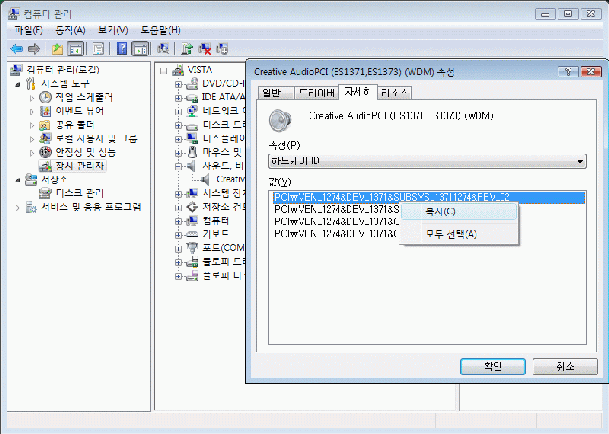
Task: Click the Shared Folders icon in tree
Action: coord(45,125)
